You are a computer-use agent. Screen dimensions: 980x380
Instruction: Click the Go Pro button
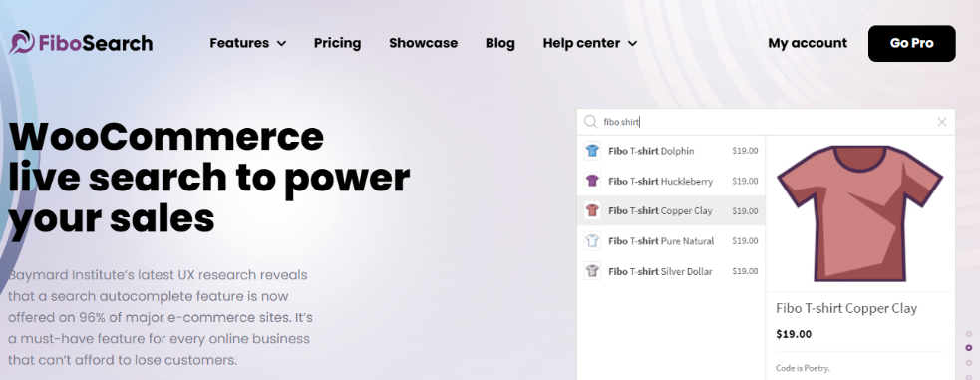coord(912,43)
